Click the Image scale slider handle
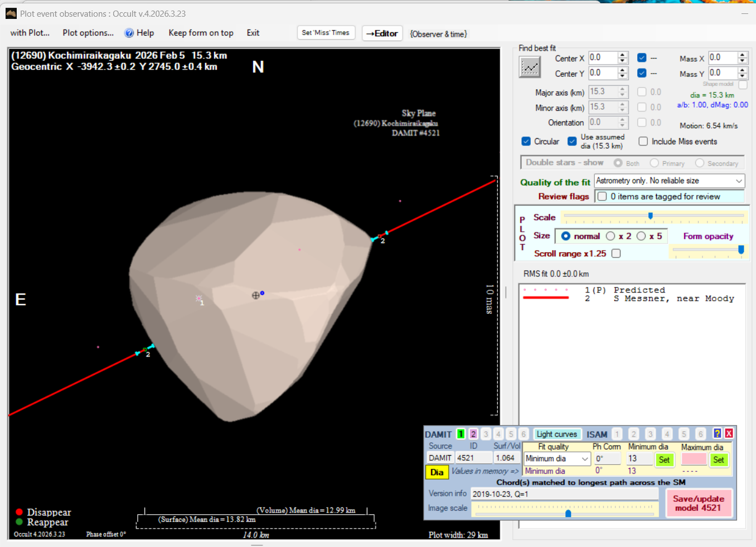Image resolution: width=756 pixels, height=547 pixels. (568, 513)
